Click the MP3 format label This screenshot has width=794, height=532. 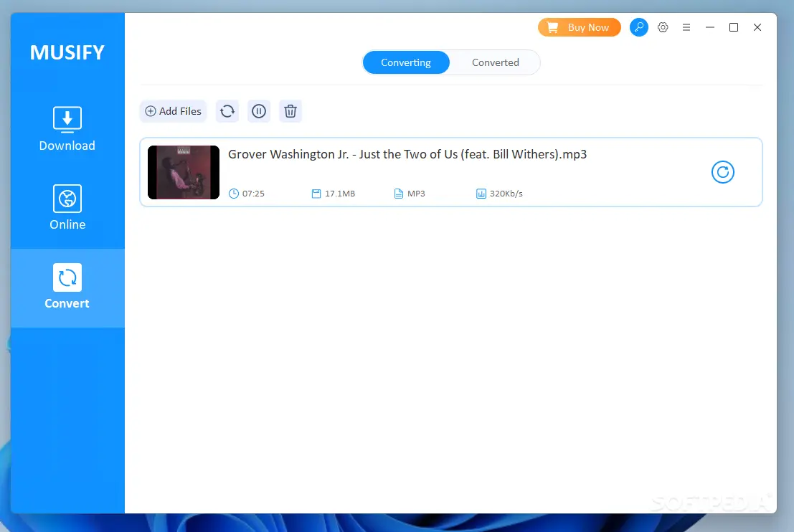tap(416, 194)
